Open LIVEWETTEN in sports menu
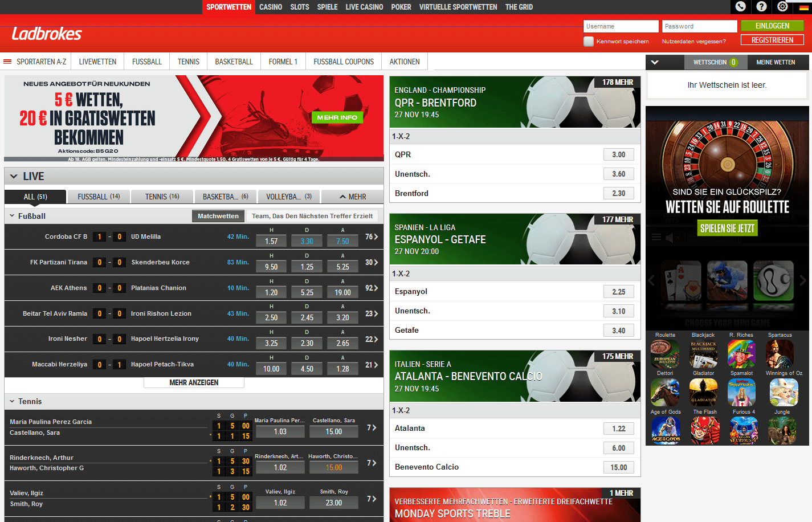This screenshot has height=522, width=812. click(x=97, y=62)
